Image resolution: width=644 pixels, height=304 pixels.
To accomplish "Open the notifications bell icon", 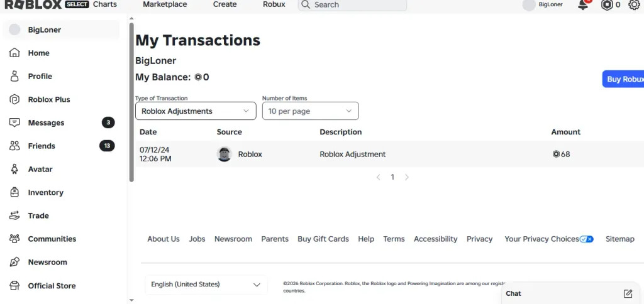I will pos(583,5).
